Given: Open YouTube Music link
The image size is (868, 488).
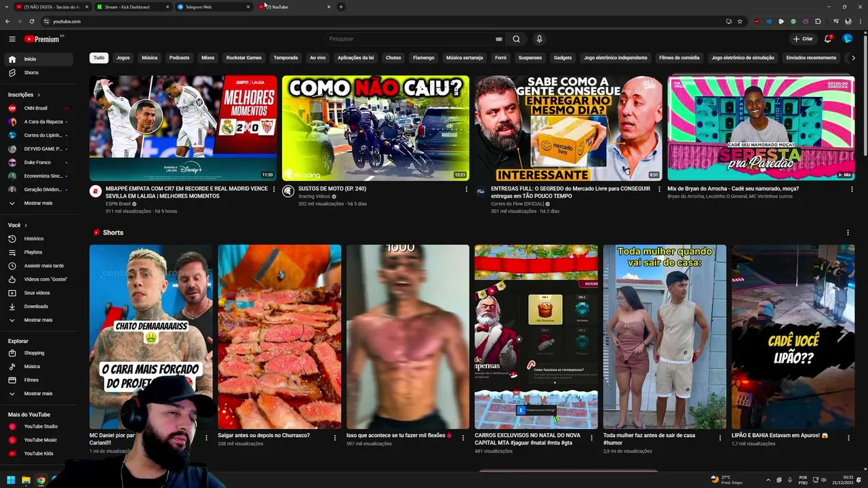Looking at the screenshot, I should click(39, 440).
